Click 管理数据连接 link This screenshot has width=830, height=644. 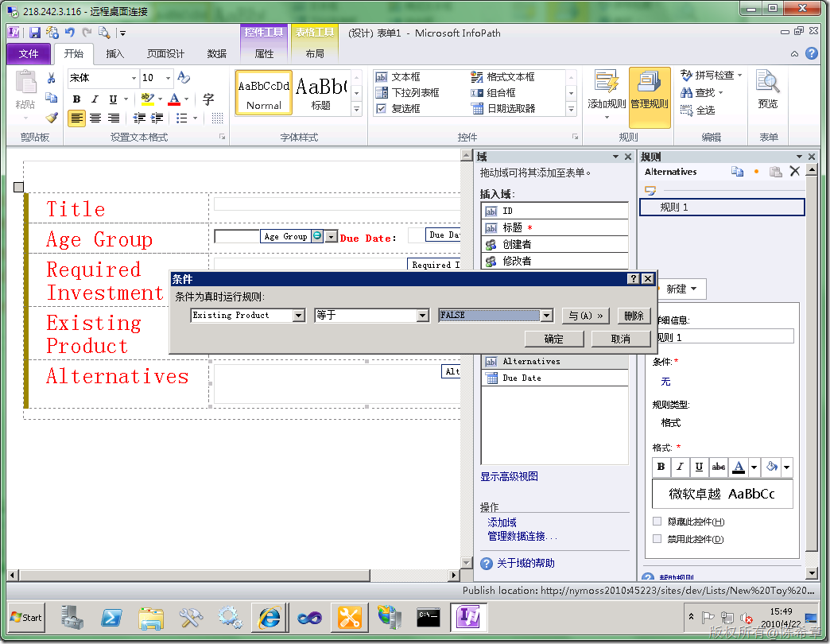(x=522, y=536)
